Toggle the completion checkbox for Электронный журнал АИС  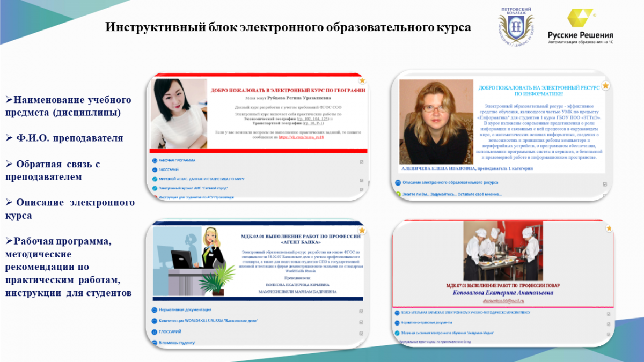click(x=362, y=189)
